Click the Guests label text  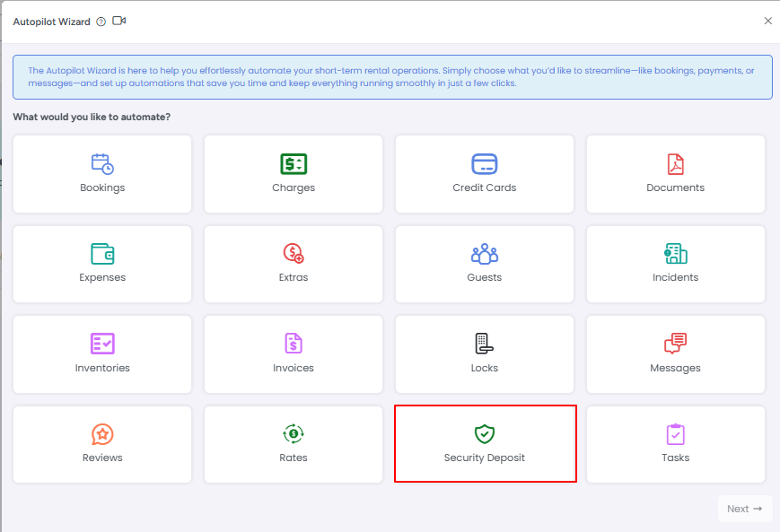[x=485, y=277]
